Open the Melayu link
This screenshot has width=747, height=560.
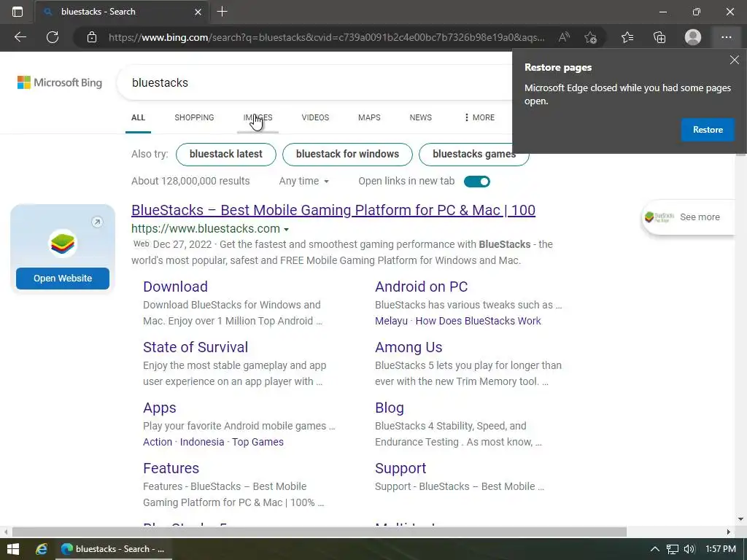pyautogui.click(x=391, y=321)
